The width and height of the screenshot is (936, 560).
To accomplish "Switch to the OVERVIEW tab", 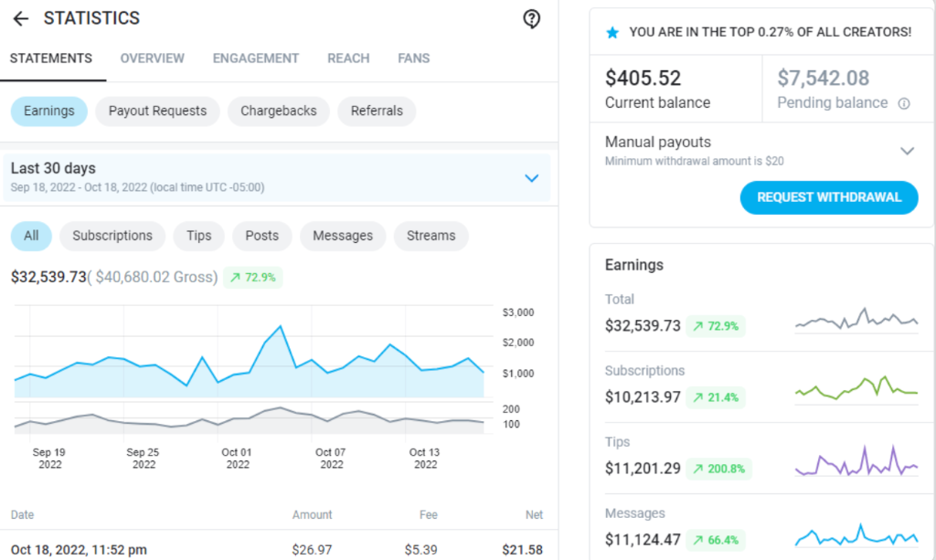I will pos(152,58).
